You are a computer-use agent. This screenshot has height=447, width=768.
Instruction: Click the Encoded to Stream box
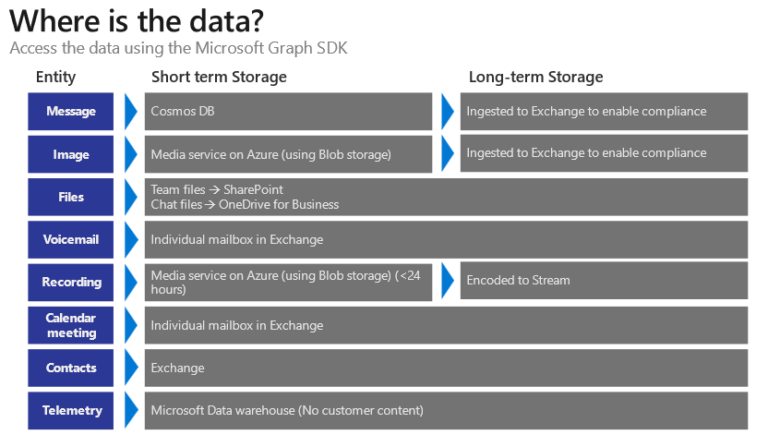pyautogui.click(x=604, y=282)
